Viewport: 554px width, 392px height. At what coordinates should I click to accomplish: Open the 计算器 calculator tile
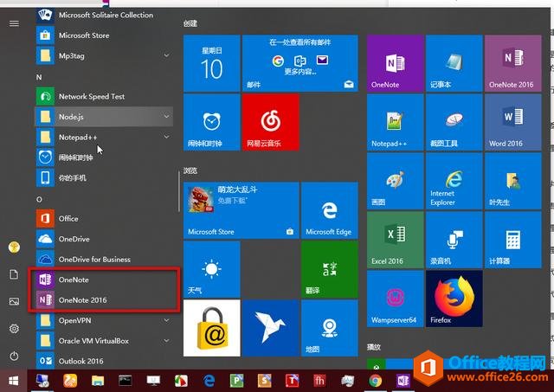coord(513,241)
